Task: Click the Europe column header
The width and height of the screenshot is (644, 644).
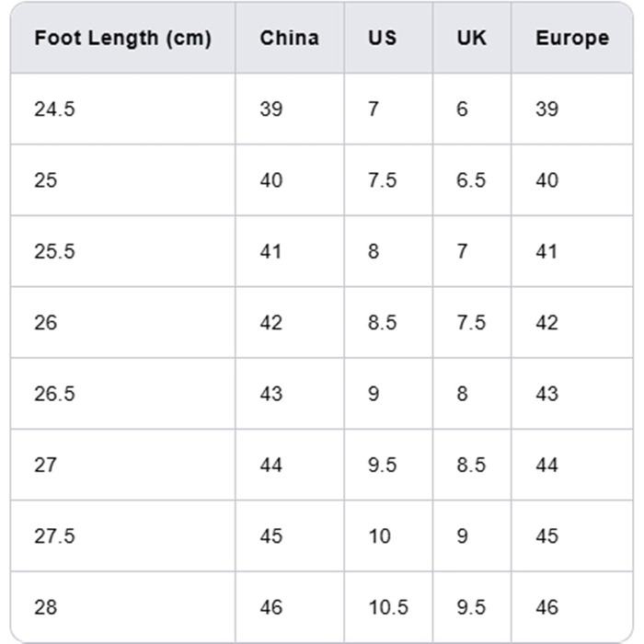Action: pos(571,39)
